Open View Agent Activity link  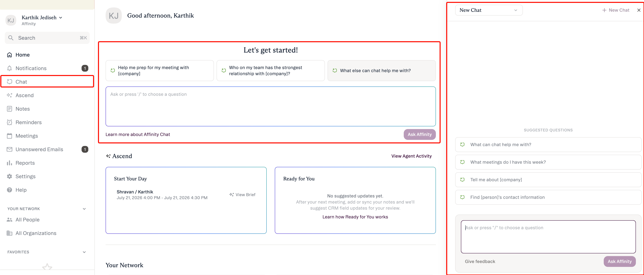tap(411, 156)
